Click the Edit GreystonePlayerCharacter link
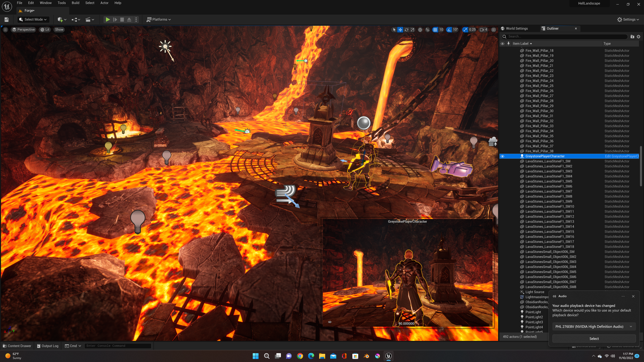This screenshot has height=362, width=644. (x=622, y=156)
